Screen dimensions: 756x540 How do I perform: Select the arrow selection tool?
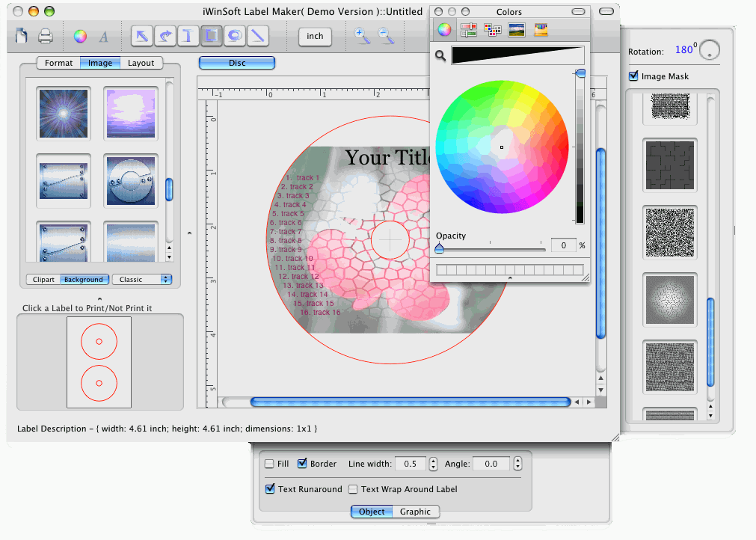coord(141,36)
